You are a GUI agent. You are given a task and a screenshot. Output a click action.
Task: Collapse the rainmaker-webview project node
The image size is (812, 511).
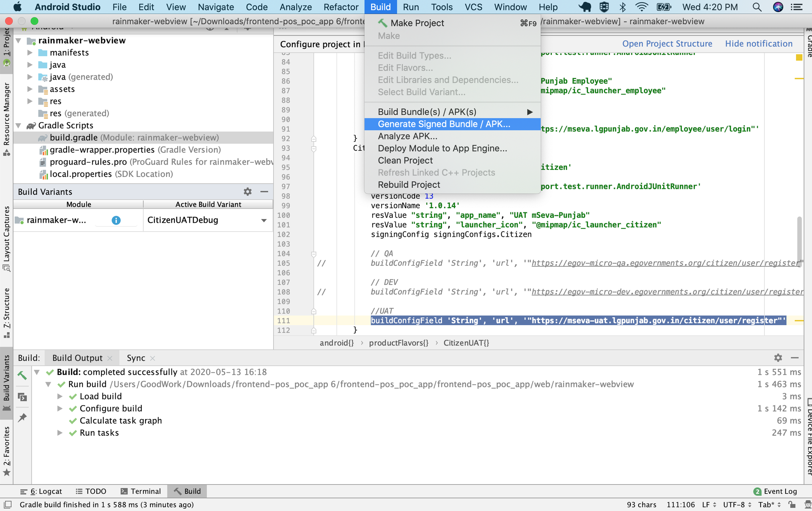19,40
